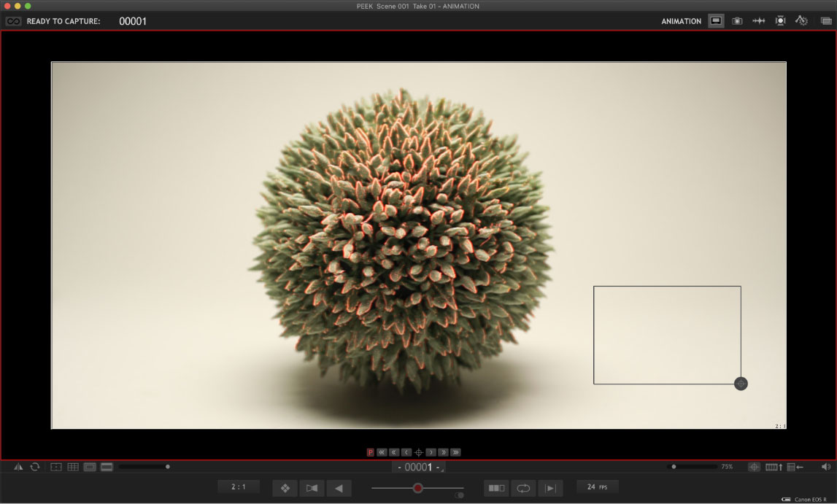Toggle black-out mode for the viewfinder
Screen dimensions: 837x504
(x=107, y=467)
